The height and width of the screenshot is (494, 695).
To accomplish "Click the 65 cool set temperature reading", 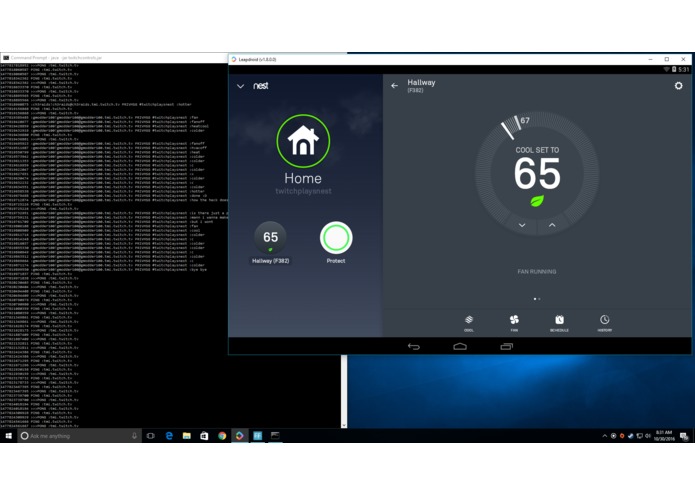I will (x=537, y=174).
